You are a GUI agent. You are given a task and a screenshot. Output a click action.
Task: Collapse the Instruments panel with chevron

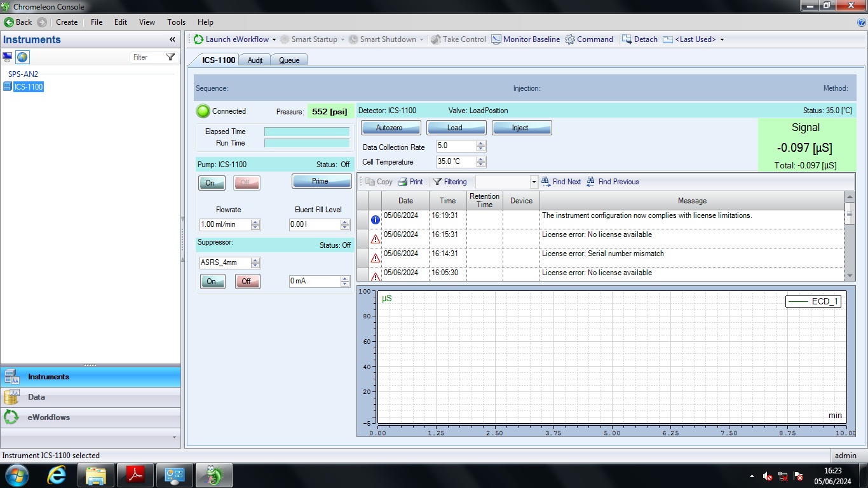point(172,39)
